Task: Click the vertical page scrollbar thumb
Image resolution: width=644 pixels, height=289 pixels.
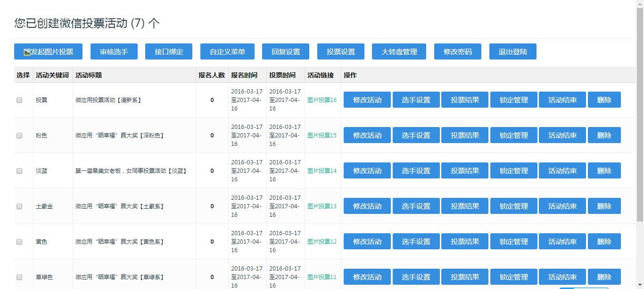Action: coord(640,115)
